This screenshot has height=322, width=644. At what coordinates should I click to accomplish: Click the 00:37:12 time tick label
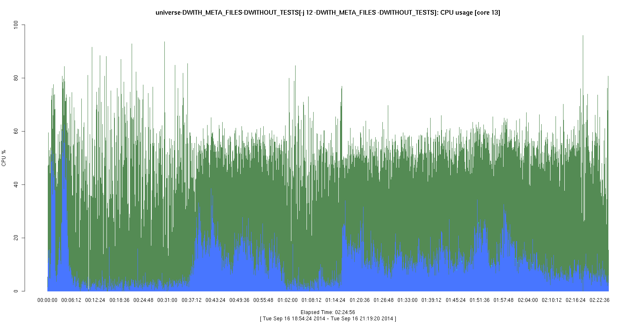click(x=192, y=300)
